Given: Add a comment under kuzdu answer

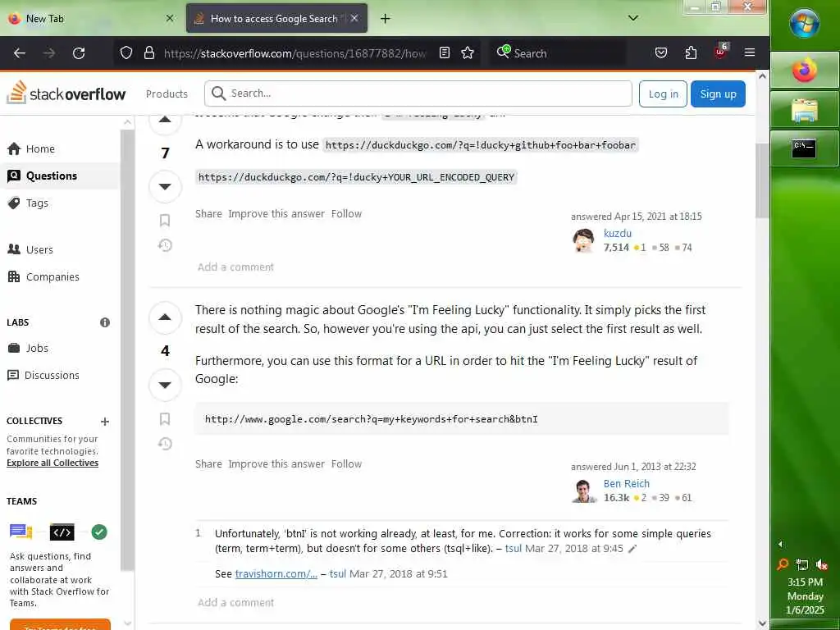Looking at the screenshot, I should [x=235, y=267].
